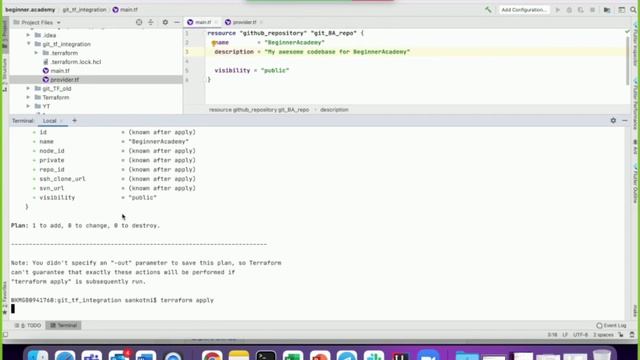Viewport: 640px width, 360px height.
Task: Open Project panel gear settings
Action: (165, 22)
